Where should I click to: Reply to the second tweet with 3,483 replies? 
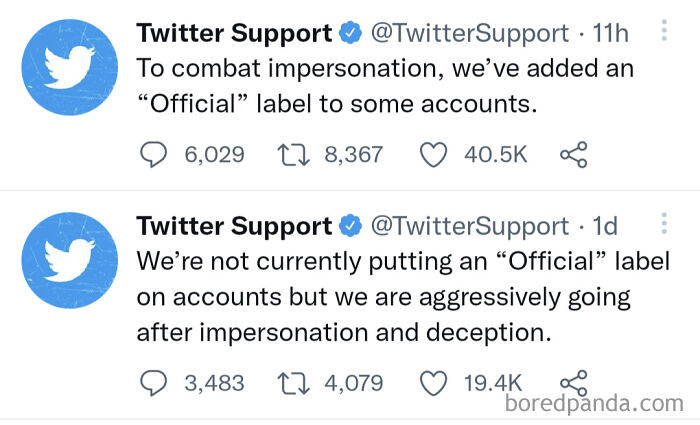(x=152, y=382)
